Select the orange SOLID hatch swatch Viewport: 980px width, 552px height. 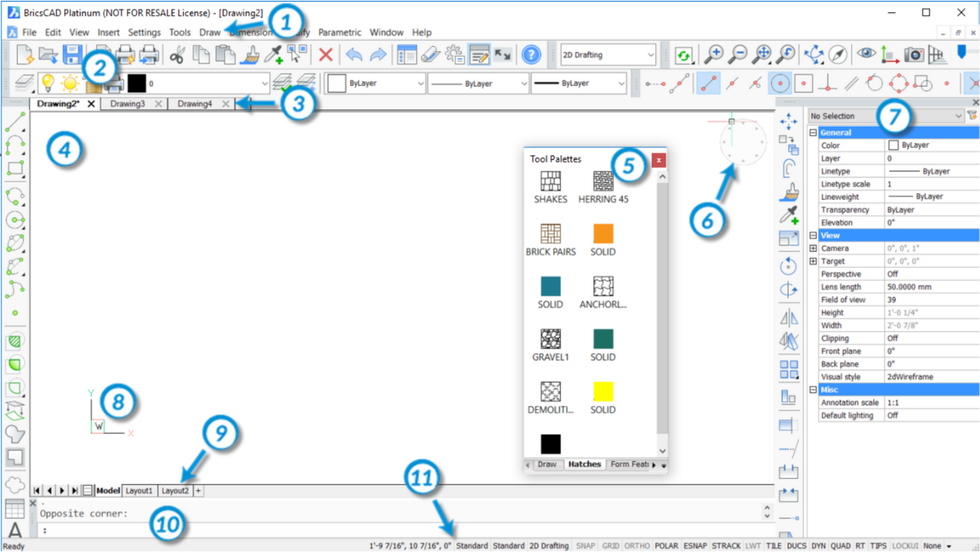[x=603, y=234]
